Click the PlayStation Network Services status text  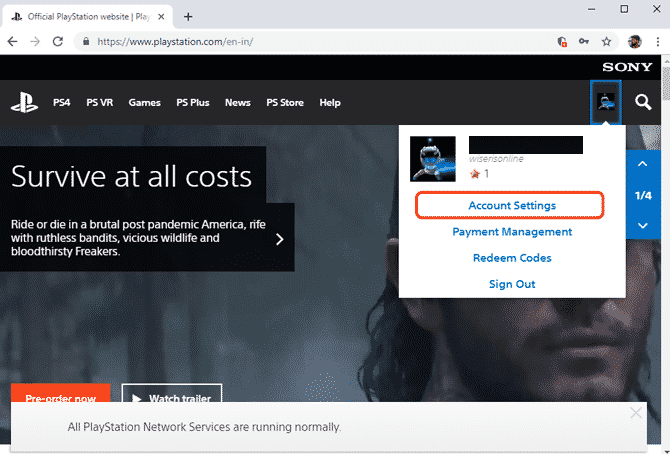click(x=204, y=427)
